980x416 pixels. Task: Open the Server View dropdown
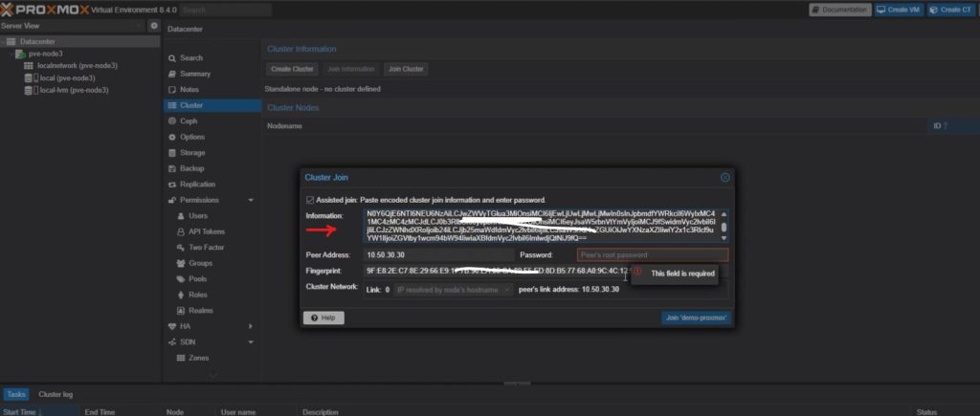[x=140, y=26]
